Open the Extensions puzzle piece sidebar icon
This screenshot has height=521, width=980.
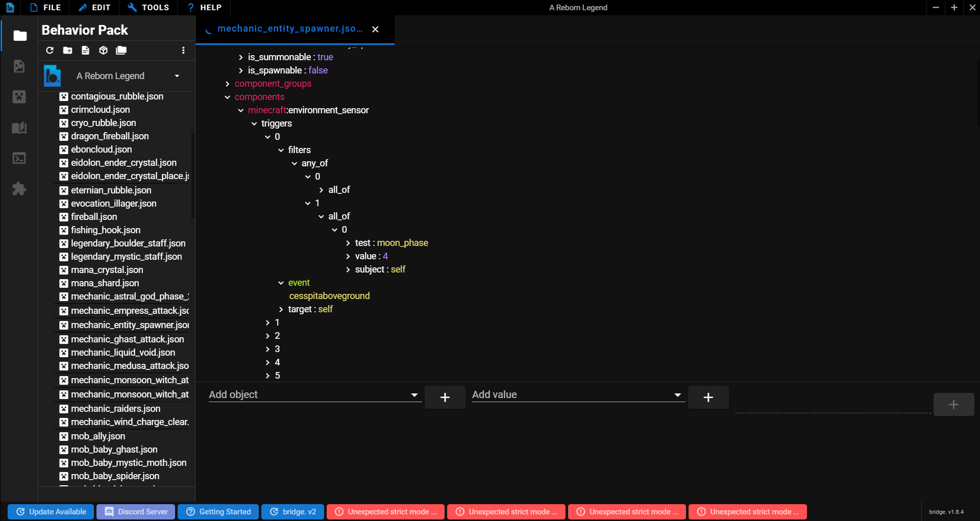[19, 189]
